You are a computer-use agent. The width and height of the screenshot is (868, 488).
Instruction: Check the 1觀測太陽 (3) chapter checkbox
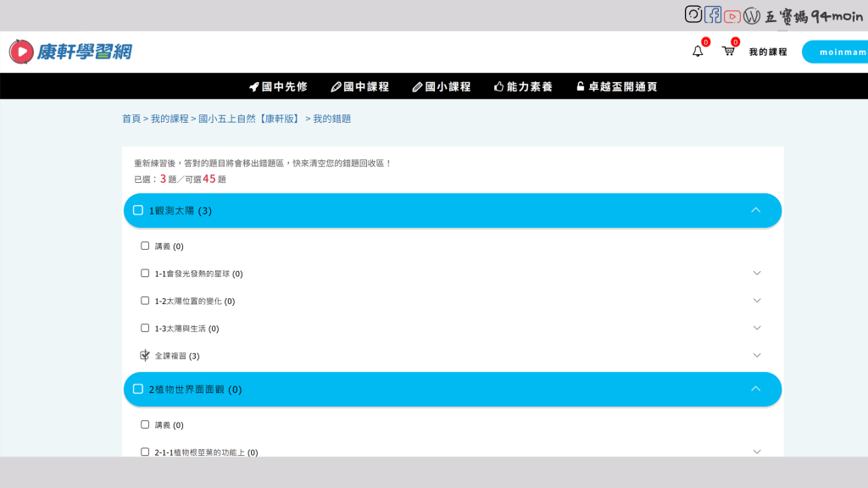tap(138, 210)
